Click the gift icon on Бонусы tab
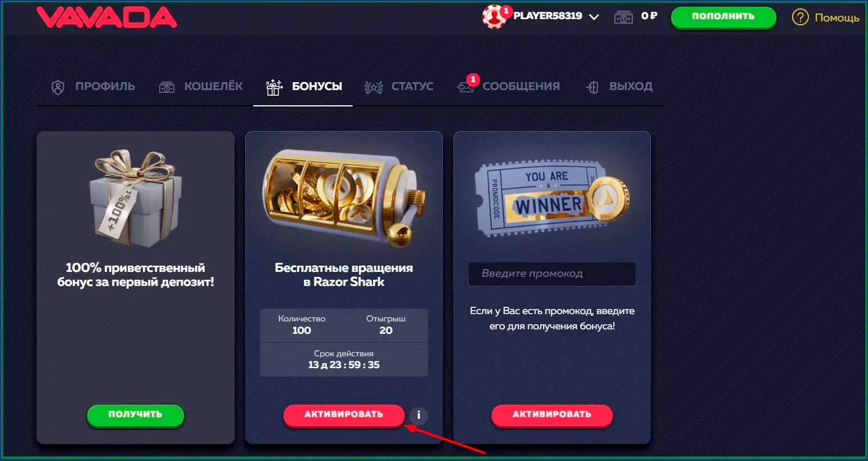Screen dimensions: 868x461 tap(274, 87)
